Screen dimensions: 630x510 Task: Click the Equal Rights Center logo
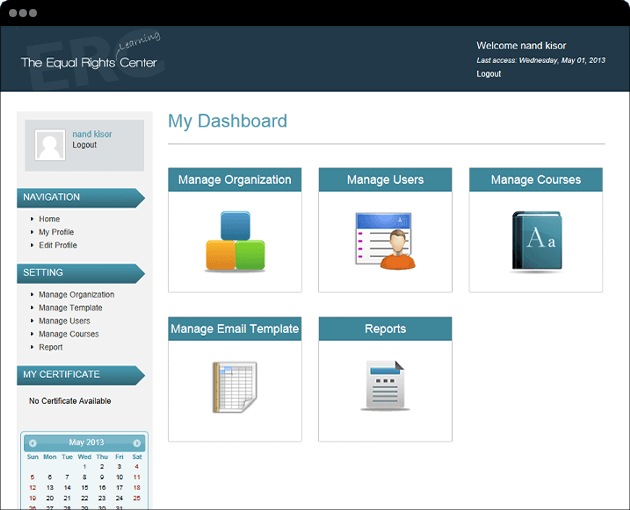91,58
